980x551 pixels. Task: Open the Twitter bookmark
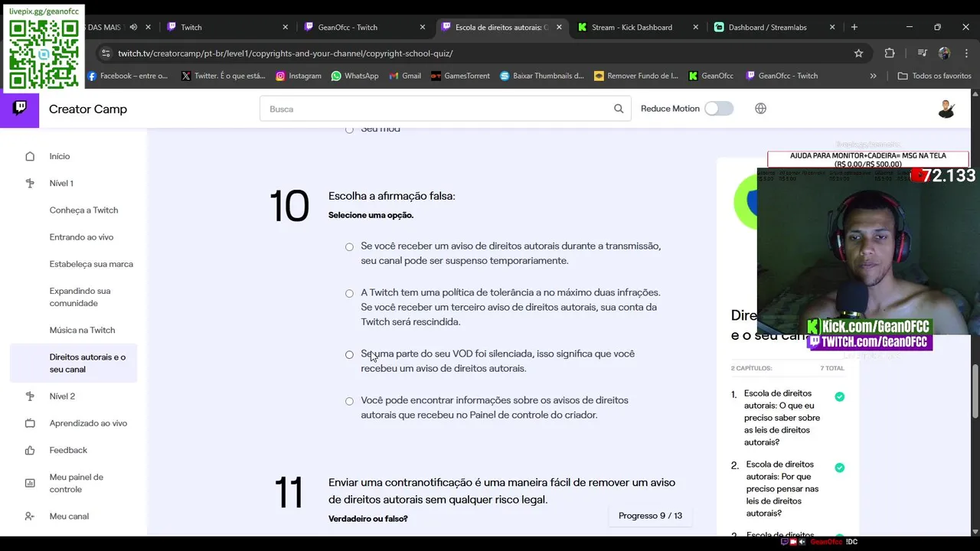tap(224, 76)
